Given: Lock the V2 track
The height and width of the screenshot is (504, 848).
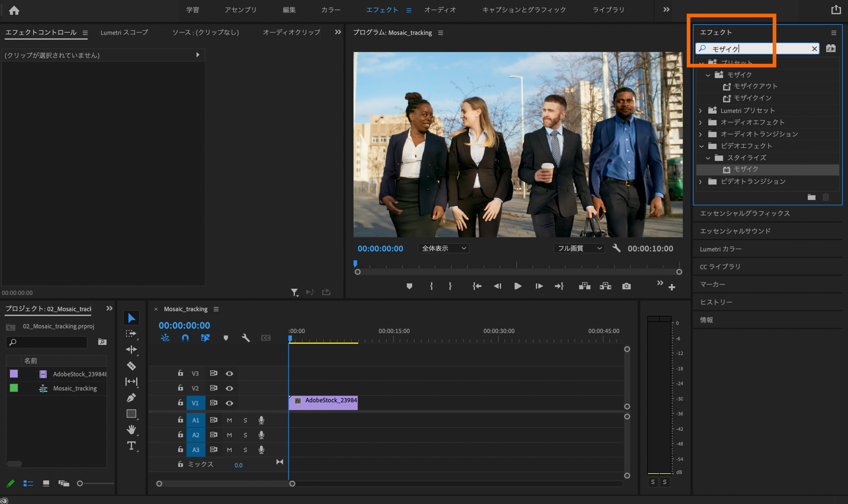Looking at the screenshot, I should [180, 388].
